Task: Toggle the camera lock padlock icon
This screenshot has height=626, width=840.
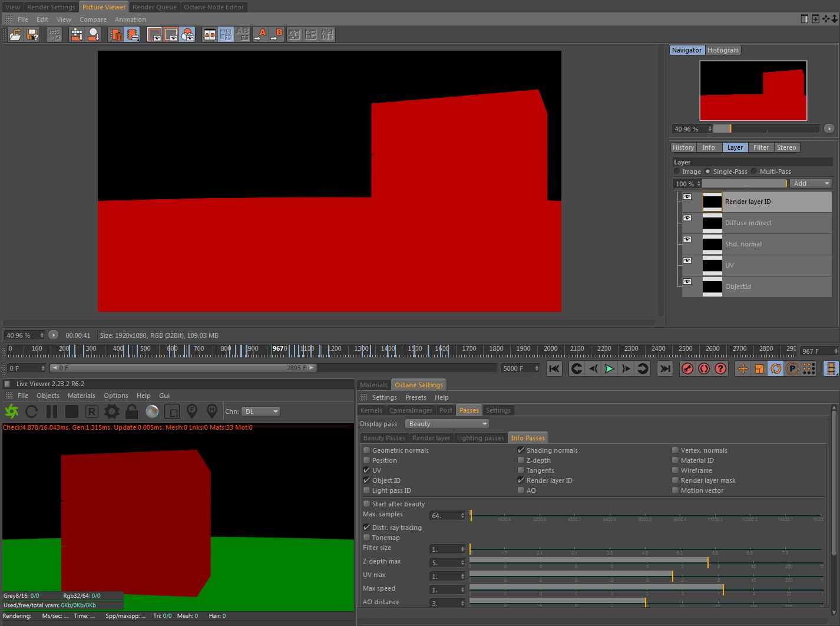Action: pos(131,411)
